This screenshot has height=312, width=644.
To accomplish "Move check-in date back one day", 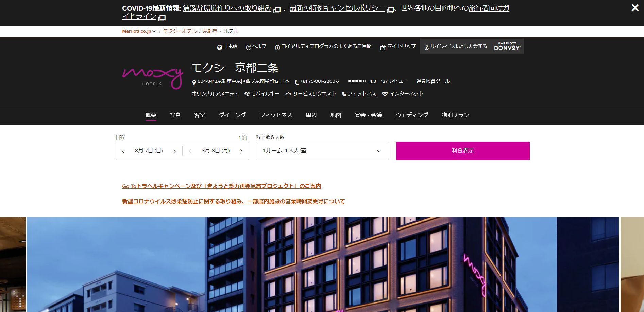I will [123, 151].
